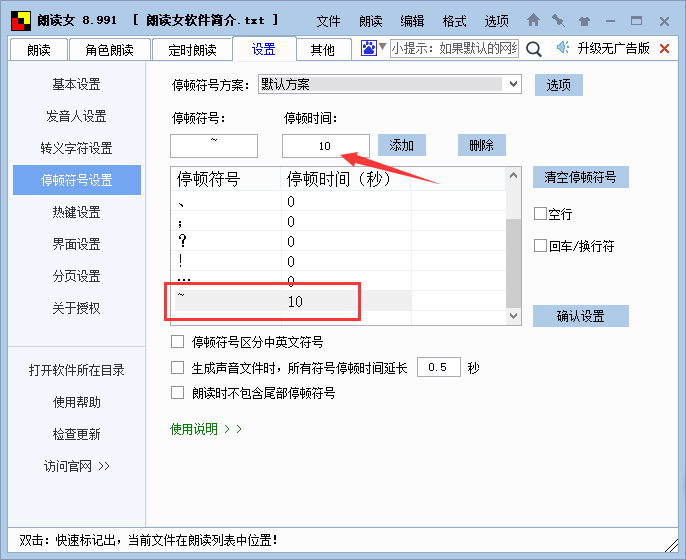The height and width of the screenshot is (560, 686).
Task: Click the 选项 button beside scheme dropdown
Action: [559, 85]
